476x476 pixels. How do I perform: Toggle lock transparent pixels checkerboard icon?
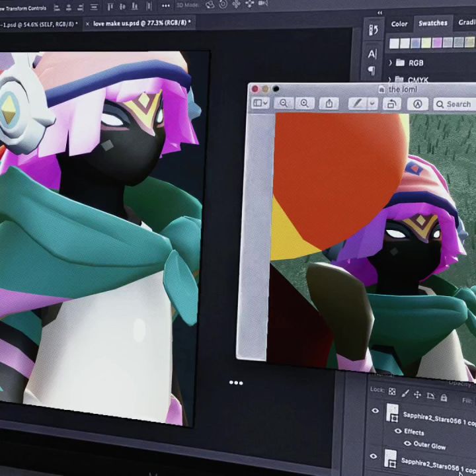pyautogui.click(x=392, y=391)
